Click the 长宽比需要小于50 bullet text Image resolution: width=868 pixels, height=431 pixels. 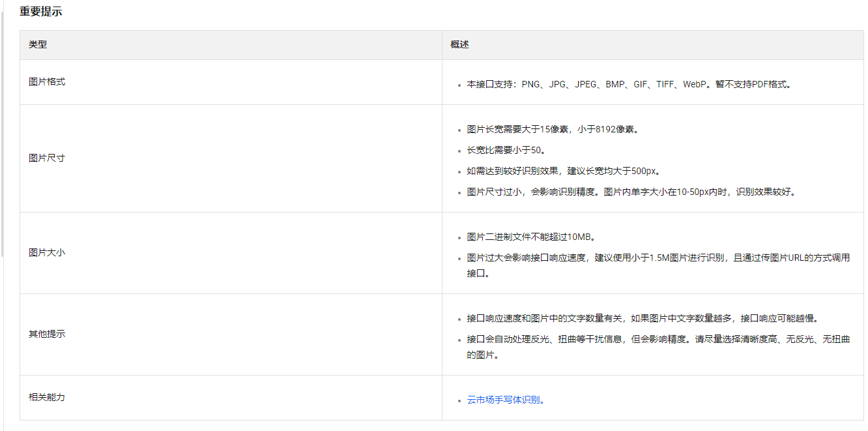(506, 151)
